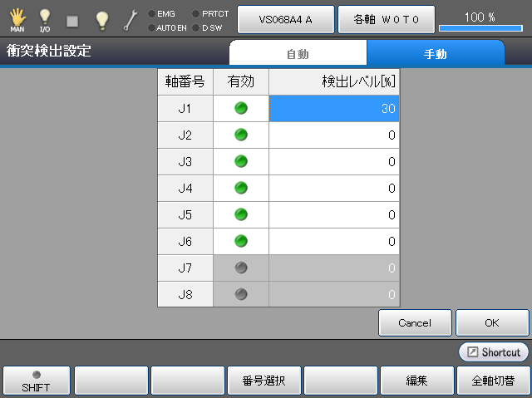Switch to the 手動 tab
This screenshot has width=532, height=398.
436,54
